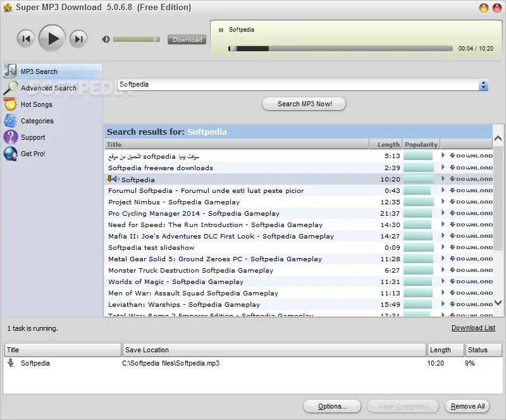
Task: Select Monster Truck Destruction Softpedia Gameplay title
Action: pos(191,271)
